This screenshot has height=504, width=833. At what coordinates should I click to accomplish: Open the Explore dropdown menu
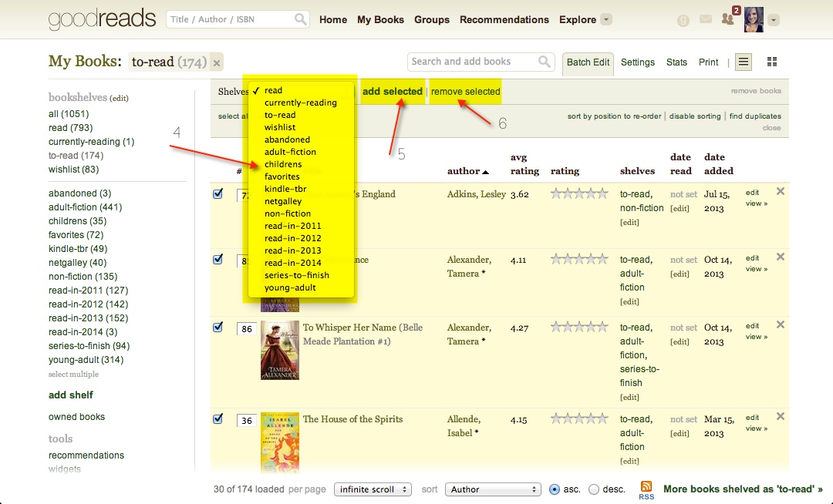585,19
